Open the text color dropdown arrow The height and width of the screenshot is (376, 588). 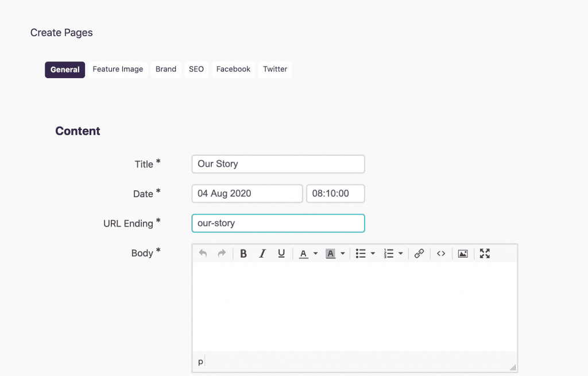[315, 254]
